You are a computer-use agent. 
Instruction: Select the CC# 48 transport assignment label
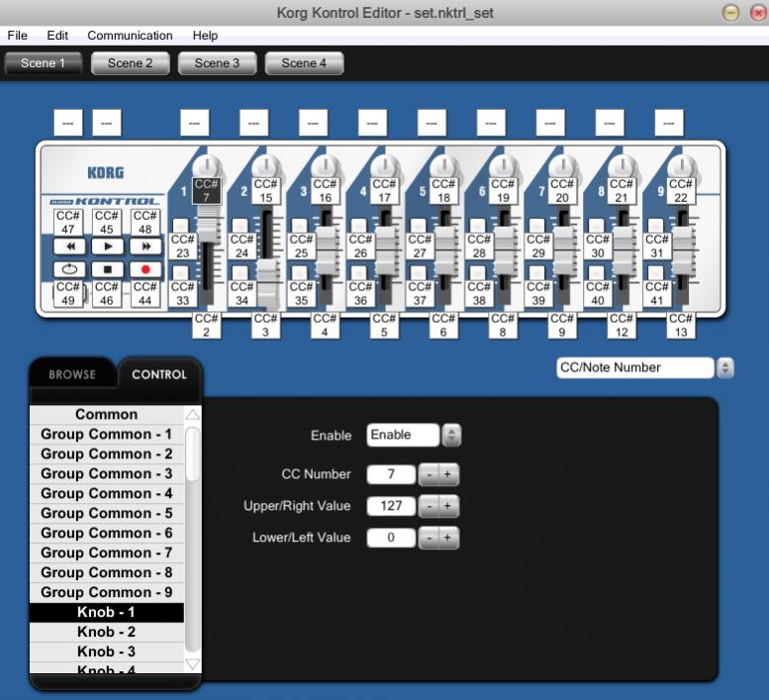point(145,222)
